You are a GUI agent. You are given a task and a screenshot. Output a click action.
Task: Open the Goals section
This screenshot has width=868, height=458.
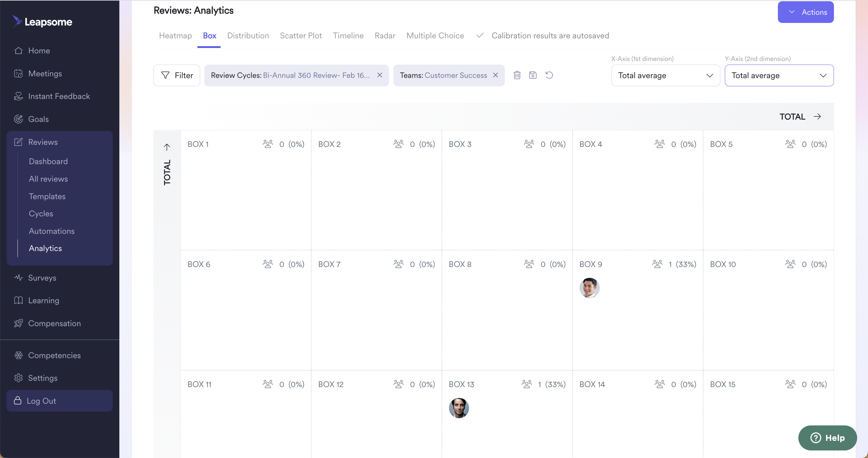38,119
